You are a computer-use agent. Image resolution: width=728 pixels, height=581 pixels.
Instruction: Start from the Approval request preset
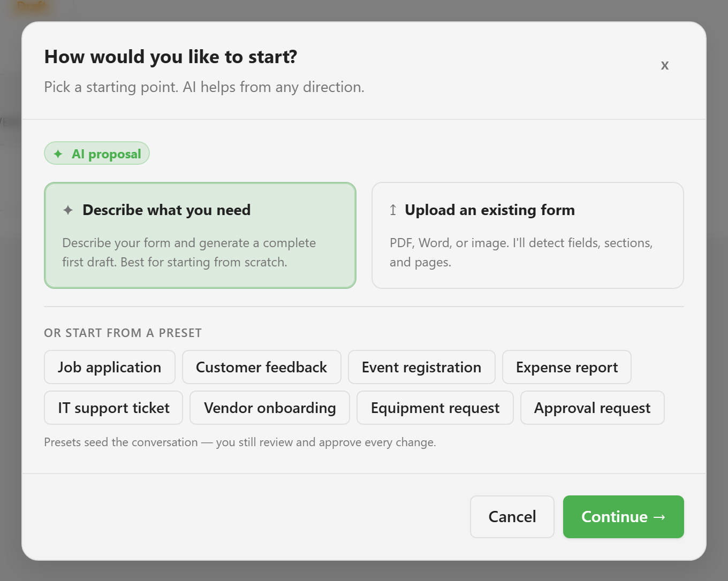(593, 408)
